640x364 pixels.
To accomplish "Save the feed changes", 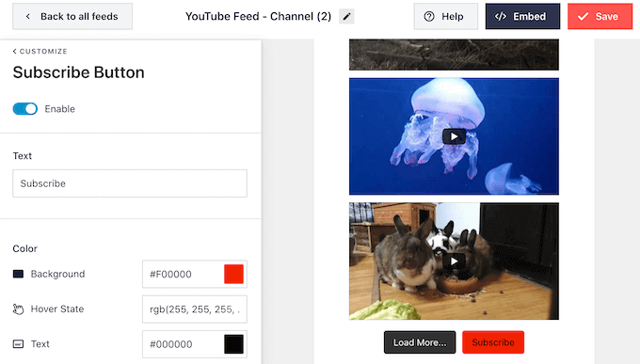I will coord(600,16).
